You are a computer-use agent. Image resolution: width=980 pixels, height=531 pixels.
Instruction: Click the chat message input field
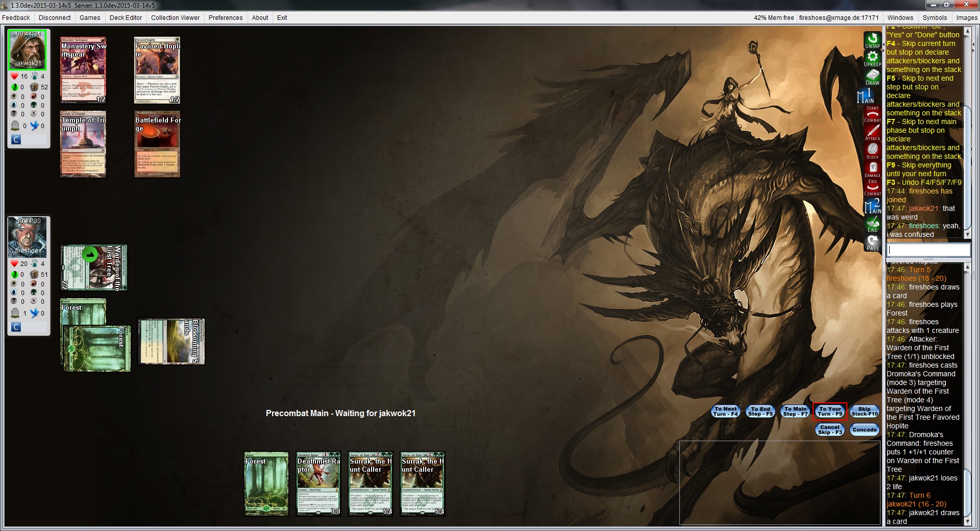click(x=928, y=250)
